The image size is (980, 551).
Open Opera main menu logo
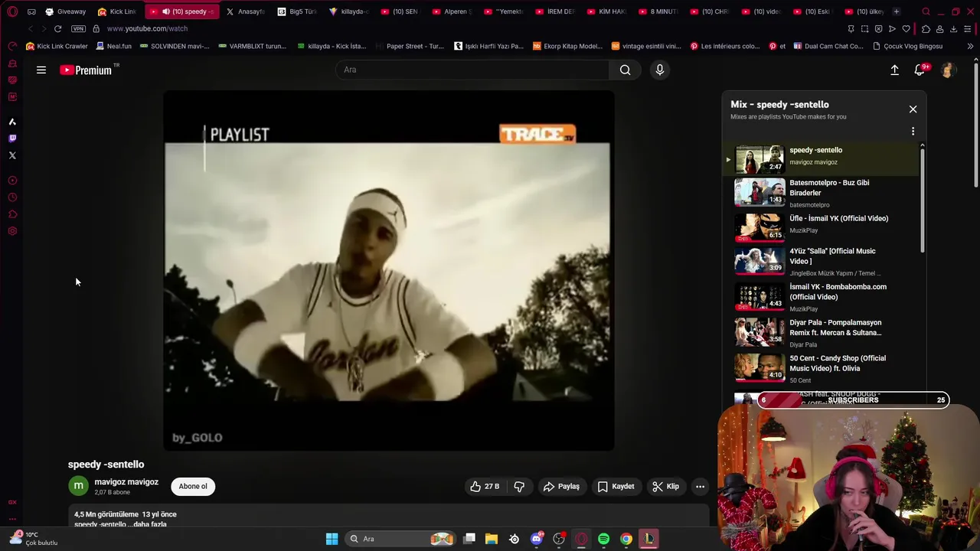point(12,11)
